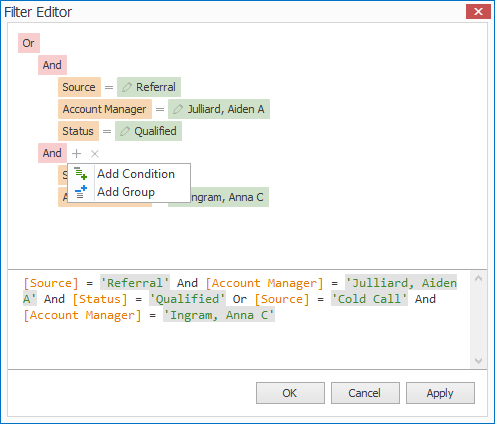Viewport: 495px width, 424px height.
Task: Change operator equals for Account Manager condition
Action: (160, 109)
